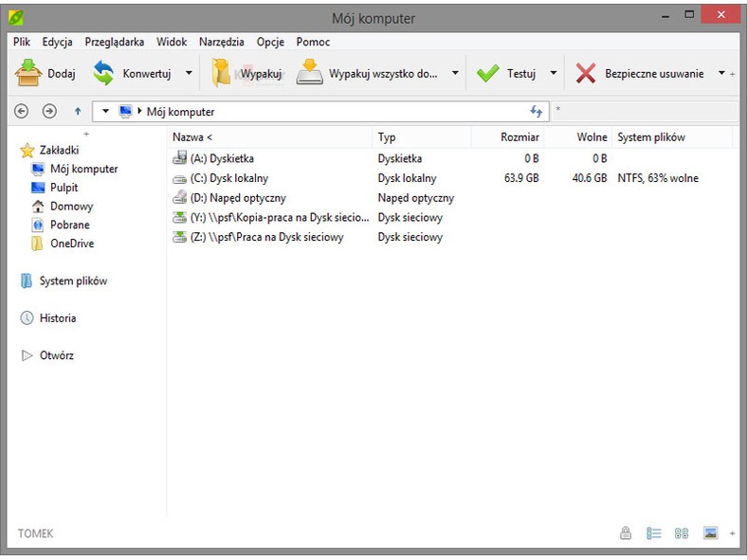747x560 pixels.
Task: Click the Bezpieczne usuwanie red X icon
Action: pos(587,74)
